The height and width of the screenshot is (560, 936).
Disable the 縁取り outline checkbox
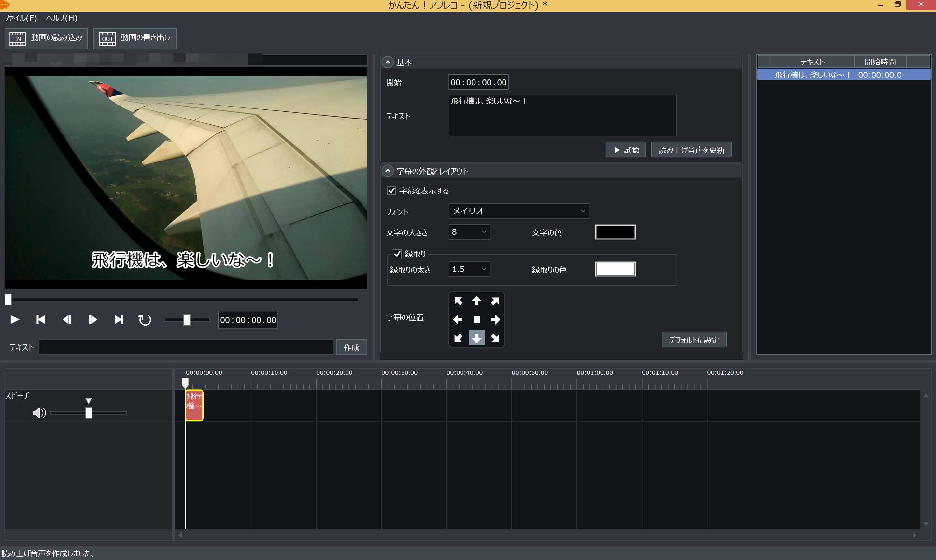click(397, 254)
